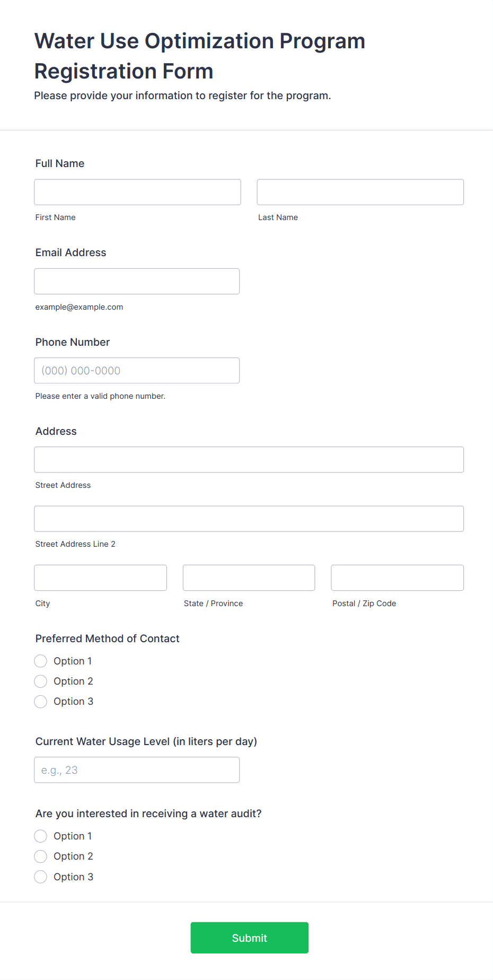Click the Postal / Zip Code field

(397, 577)
